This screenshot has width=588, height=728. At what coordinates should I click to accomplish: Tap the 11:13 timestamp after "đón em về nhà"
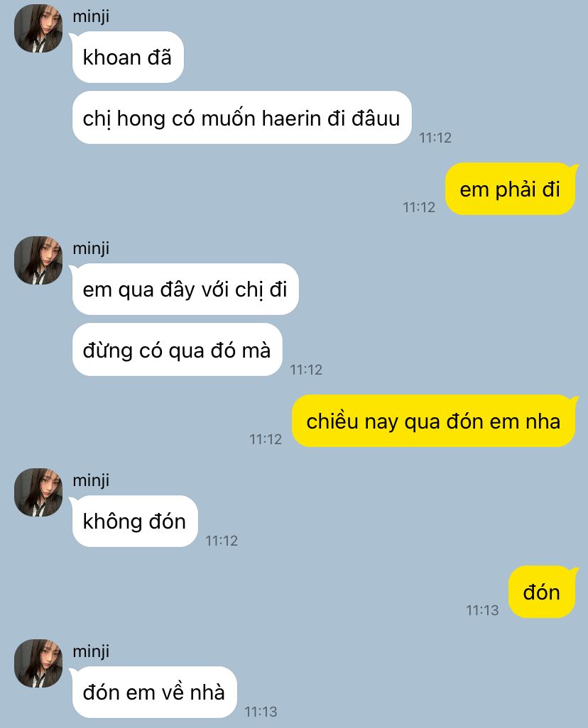click(261, 711)
